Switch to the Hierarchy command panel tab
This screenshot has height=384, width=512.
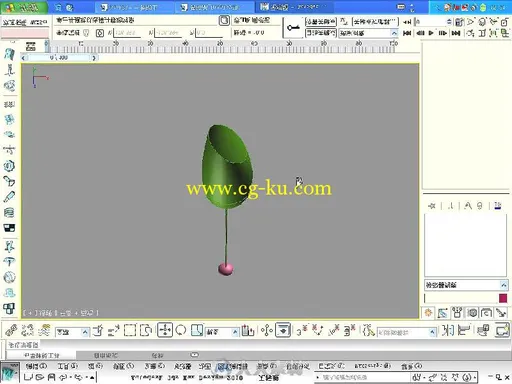click(x=457, y=313)
